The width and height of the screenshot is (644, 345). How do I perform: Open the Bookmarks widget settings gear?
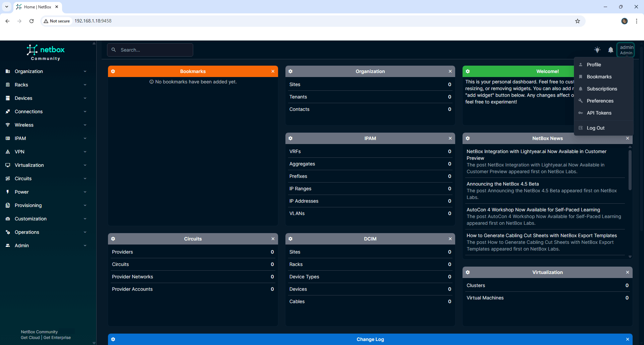pyautogui.click(x=113, y=71)
